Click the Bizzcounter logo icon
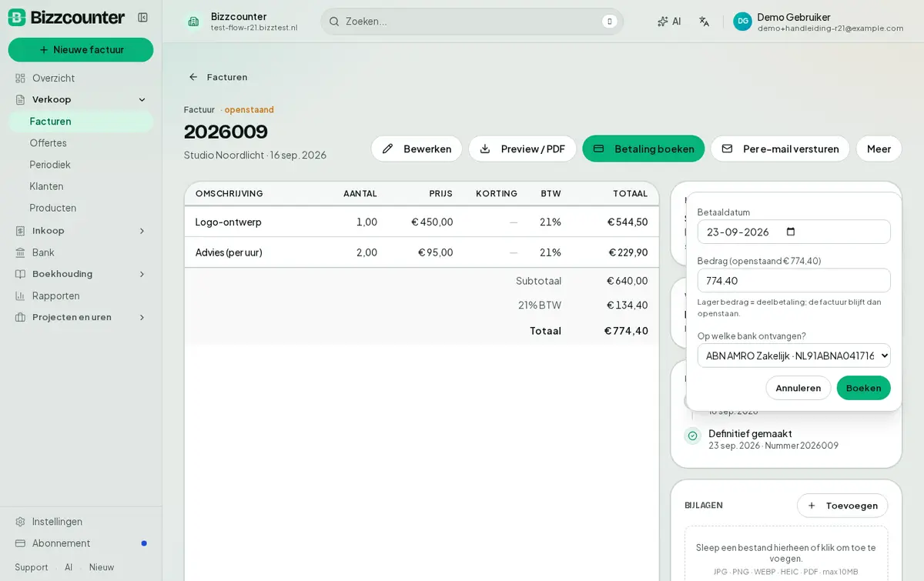This screenshot has height=581, width=924. (17, 18)
